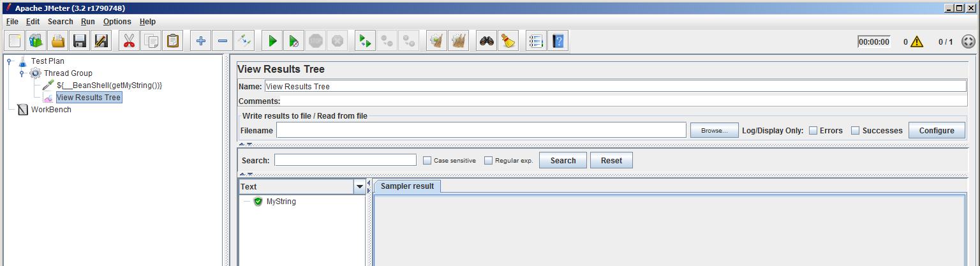The height and width of the screenshot is (266, 980).
Task: Open the Options menu
Action: [x=117, y=22]
